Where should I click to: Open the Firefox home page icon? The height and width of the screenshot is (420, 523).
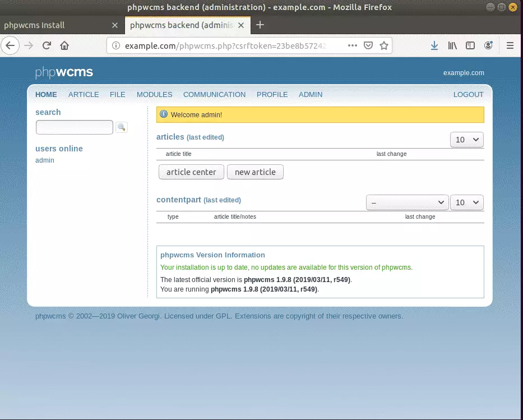click(64, 45)
